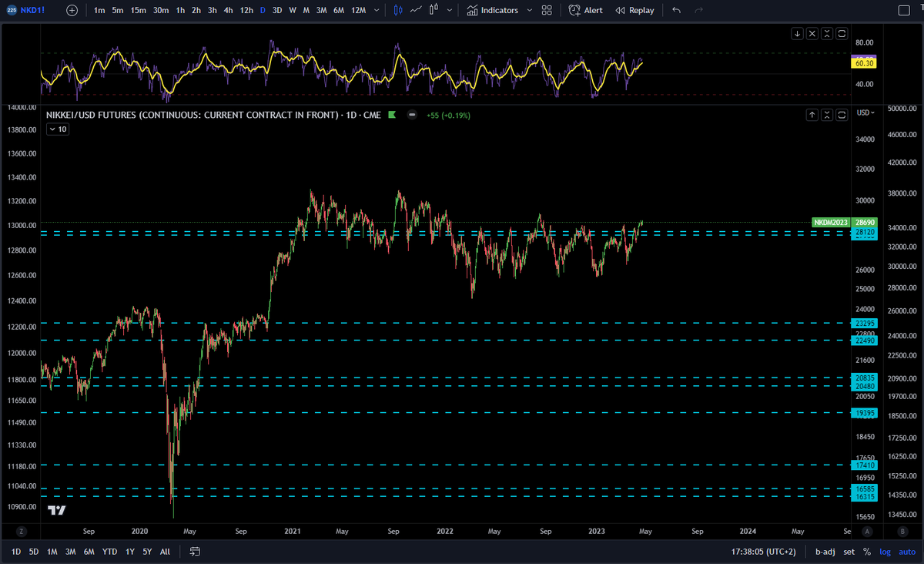Screen dimensions: 924x564
Task: Click the Z scale circle button
Action: (22, 531)
